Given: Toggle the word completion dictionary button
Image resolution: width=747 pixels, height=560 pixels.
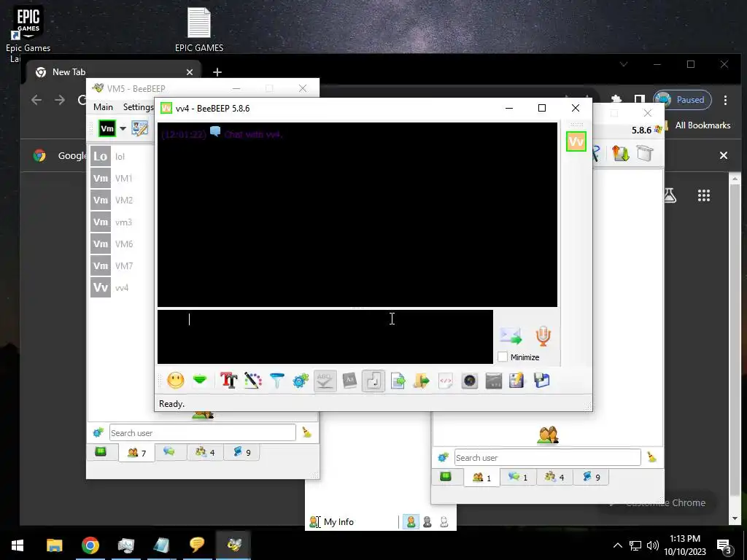Looking at the screenshot, I should click(x=349, y=381).
